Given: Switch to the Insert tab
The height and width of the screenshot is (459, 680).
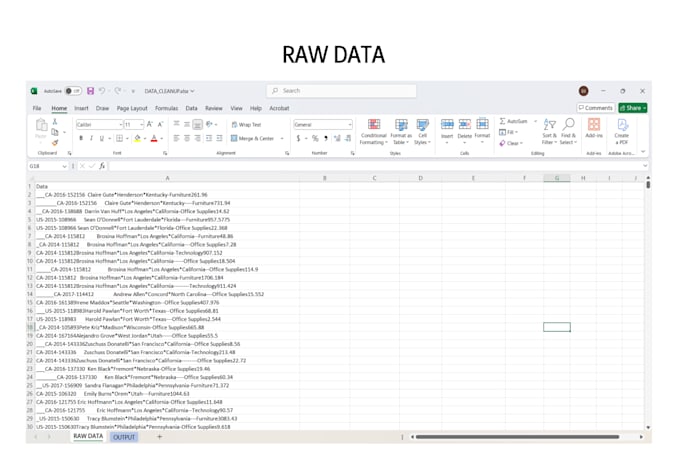Looking at the screenshot, I should 81,108.
